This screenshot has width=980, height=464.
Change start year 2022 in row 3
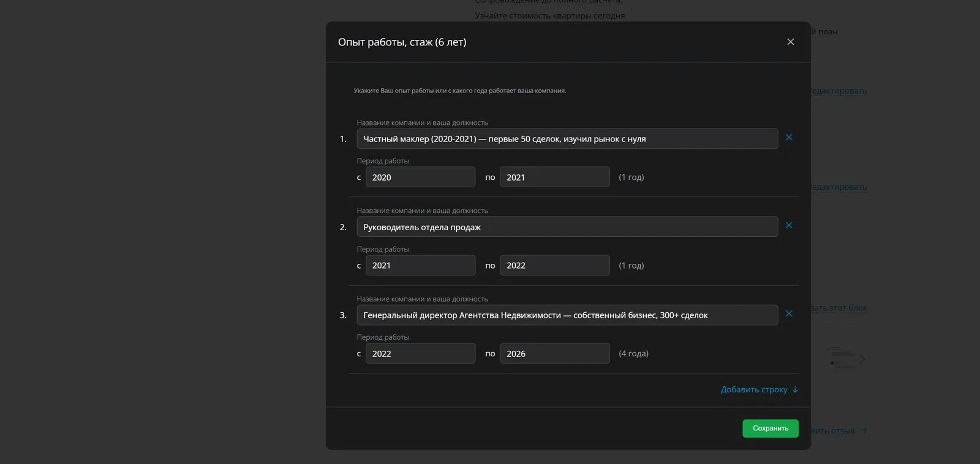420,353
